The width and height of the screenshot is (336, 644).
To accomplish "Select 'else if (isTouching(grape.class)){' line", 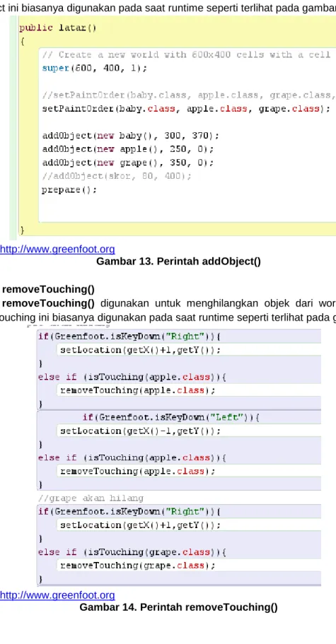I will (x=132, y=552).
